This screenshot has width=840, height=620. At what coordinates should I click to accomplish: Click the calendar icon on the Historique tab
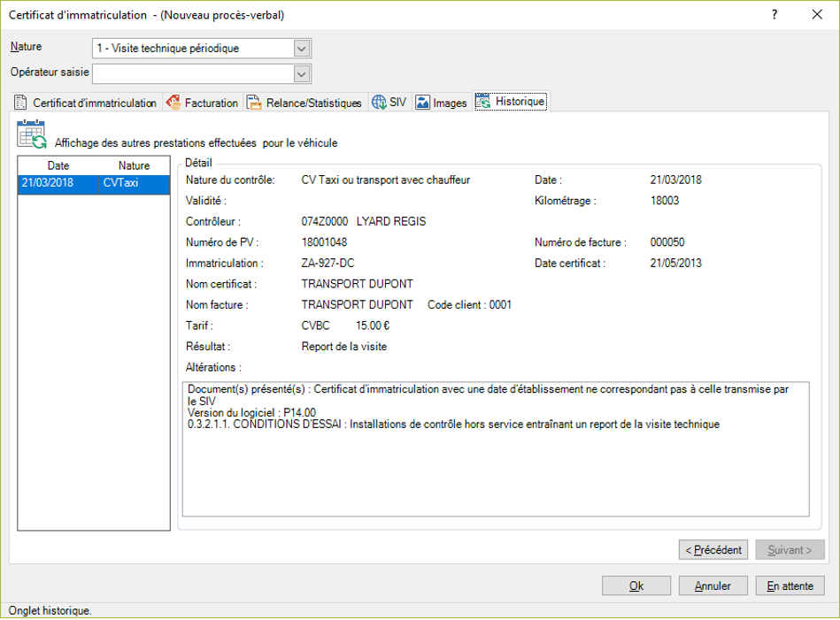coord(483,101)
